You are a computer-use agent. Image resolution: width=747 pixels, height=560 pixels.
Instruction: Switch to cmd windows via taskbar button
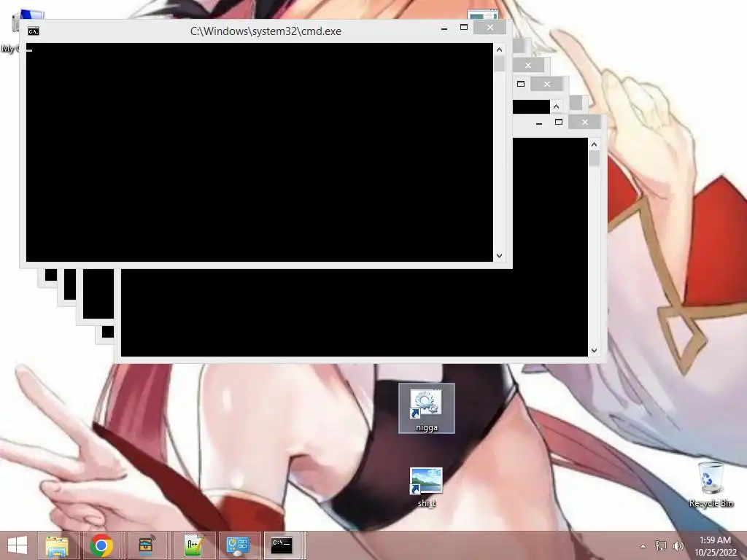(282, 545)
